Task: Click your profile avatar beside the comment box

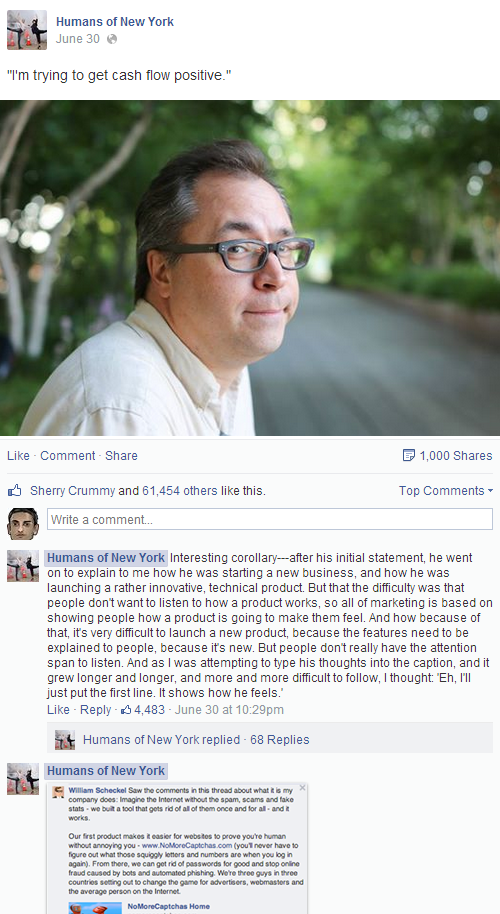Action: click(23, 523)
